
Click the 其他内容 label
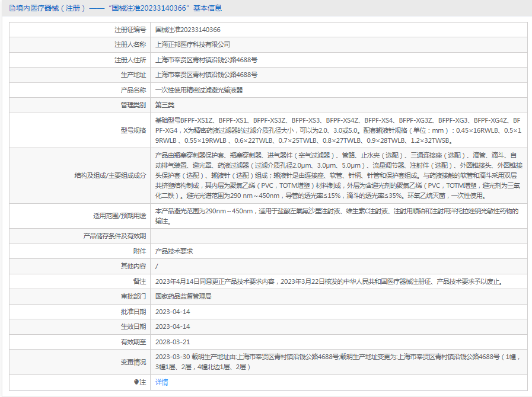coord(133,266)
